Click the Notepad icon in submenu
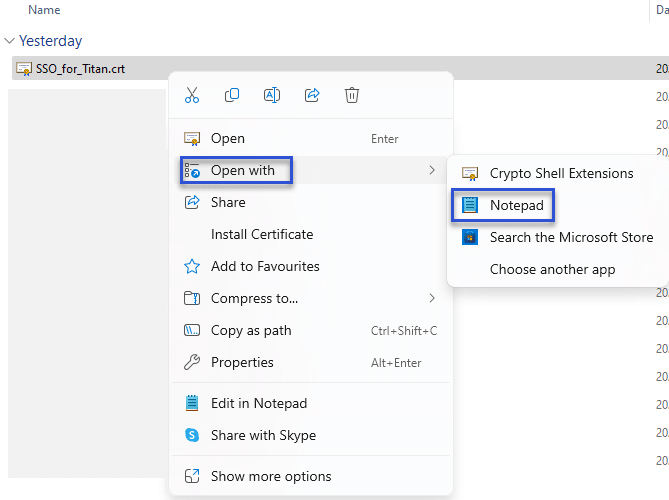Screen dimensions: 669x500 (x=469, y=205)
